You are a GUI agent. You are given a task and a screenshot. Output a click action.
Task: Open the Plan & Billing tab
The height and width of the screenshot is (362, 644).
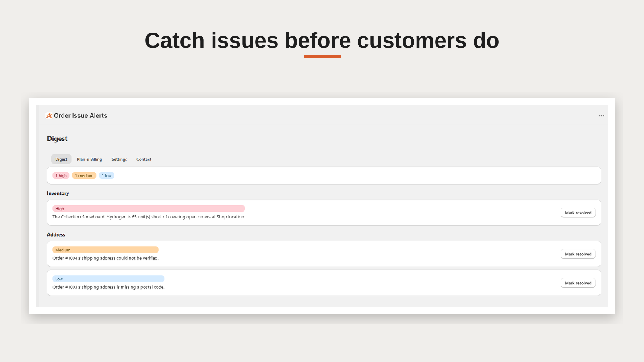tap(89, 159)
